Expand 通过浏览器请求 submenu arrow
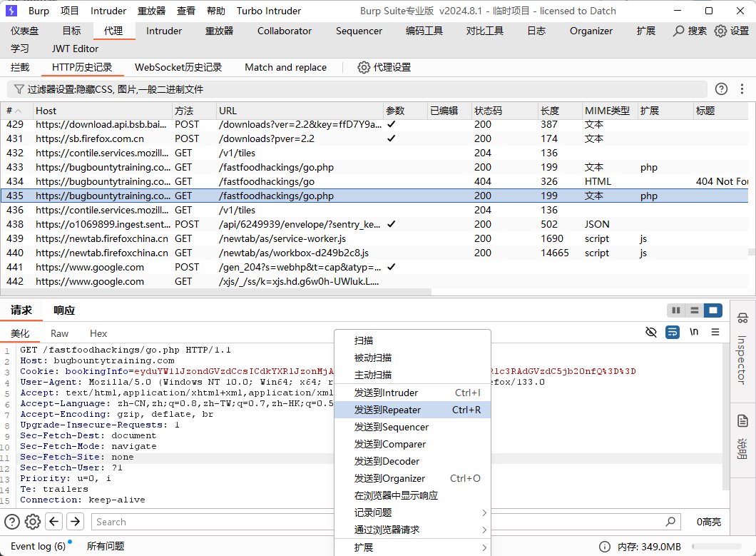Screen dimensions: 756x556 point(484,530)
